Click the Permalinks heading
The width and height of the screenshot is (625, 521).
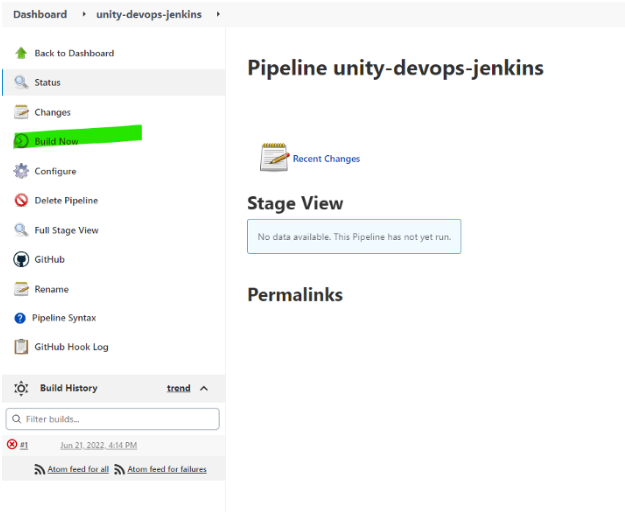295,295
